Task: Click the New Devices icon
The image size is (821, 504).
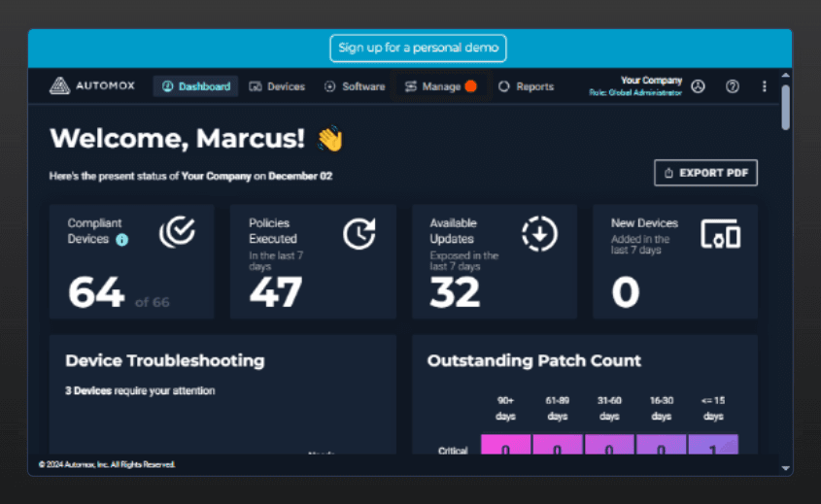Action: click(x=721, y=234)
